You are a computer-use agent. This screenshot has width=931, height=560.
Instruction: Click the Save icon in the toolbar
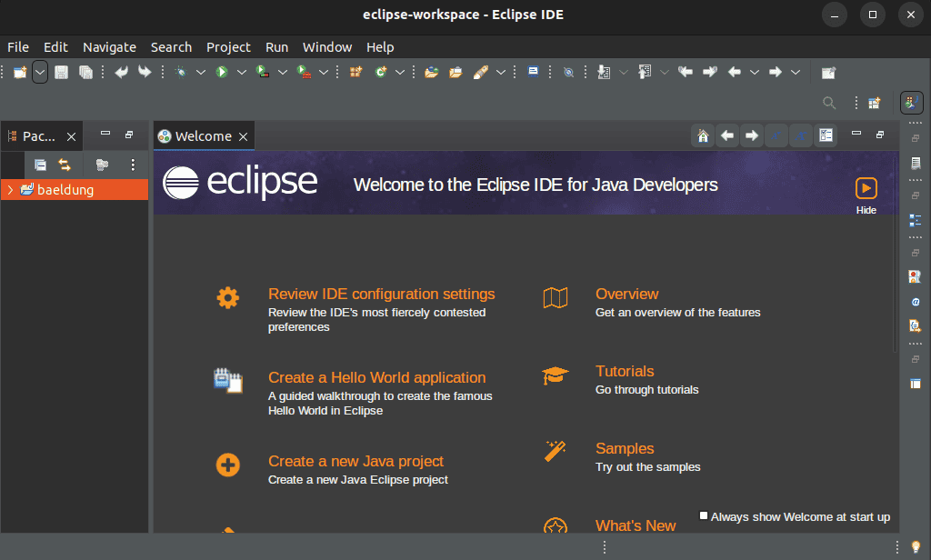coord(62,72)
